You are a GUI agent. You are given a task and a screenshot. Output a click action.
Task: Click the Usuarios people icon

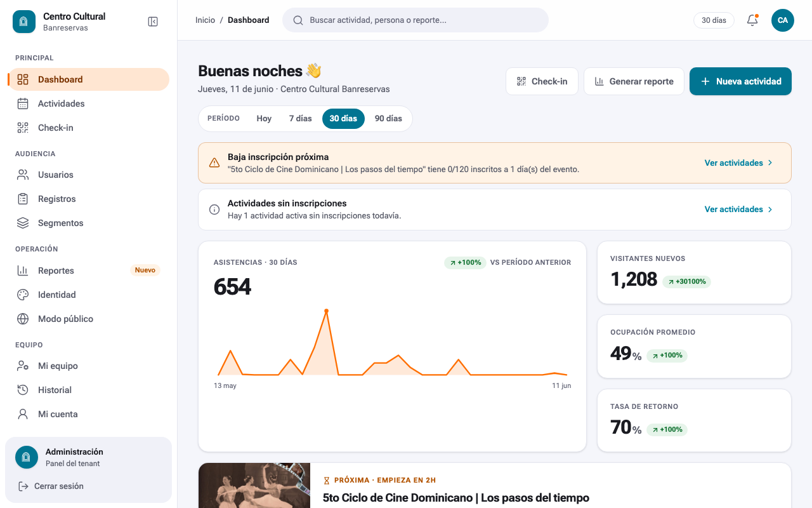(x=23, y=175)
